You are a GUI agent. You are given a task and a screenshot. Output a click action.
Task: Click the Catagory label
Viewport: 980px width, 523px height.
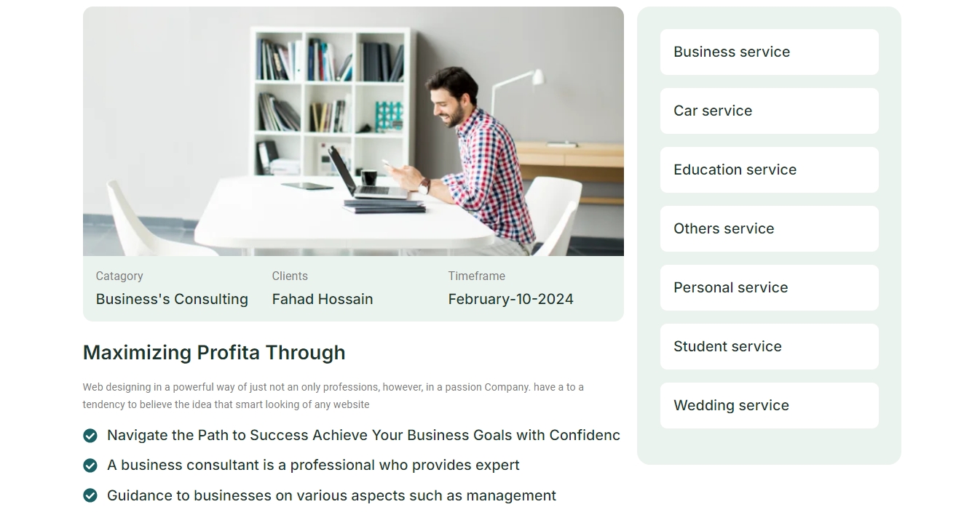click(x=119, y=276)
